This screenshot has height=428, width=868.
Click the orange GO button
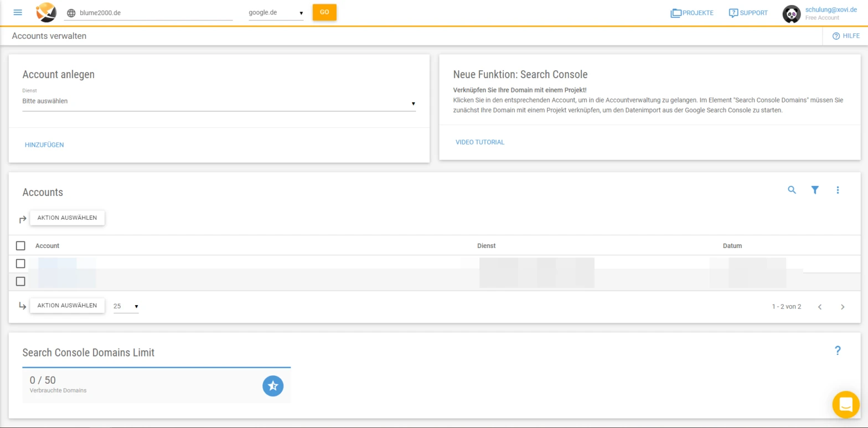point(324,12)
